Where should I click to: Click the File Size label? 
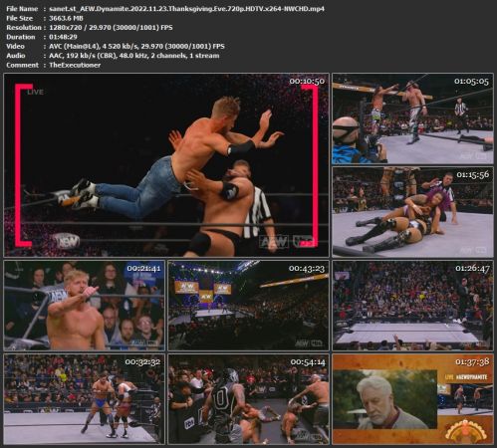click(x=19, y=18)
